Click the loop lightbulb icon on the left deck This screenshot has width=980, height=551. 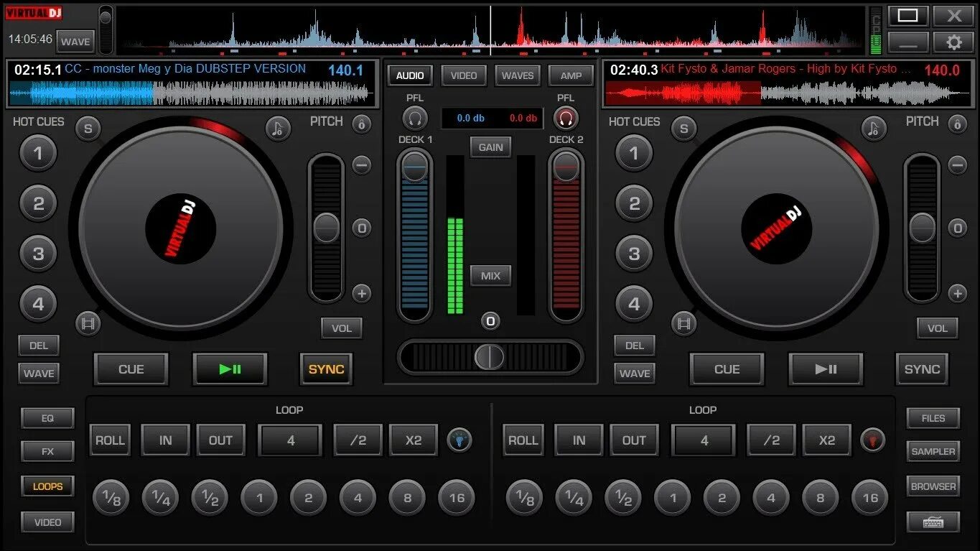(x=459, y=440)
